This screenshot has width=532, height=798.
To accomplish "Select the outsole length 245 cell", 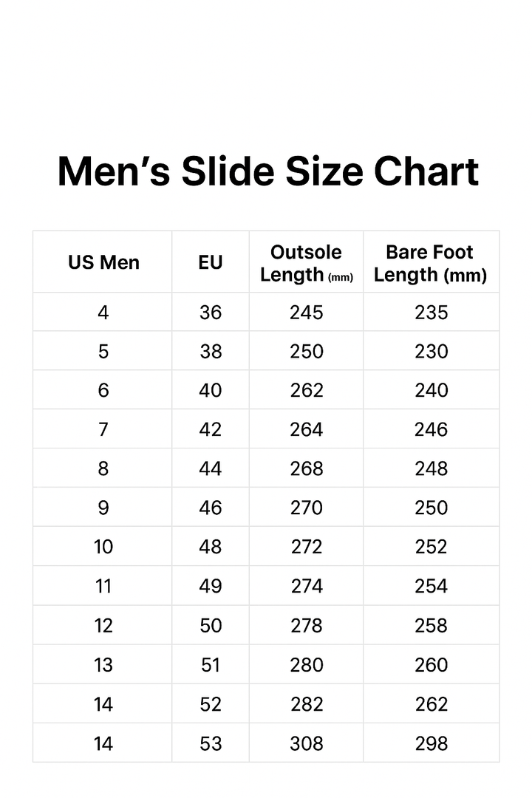I will coord(306,313).
